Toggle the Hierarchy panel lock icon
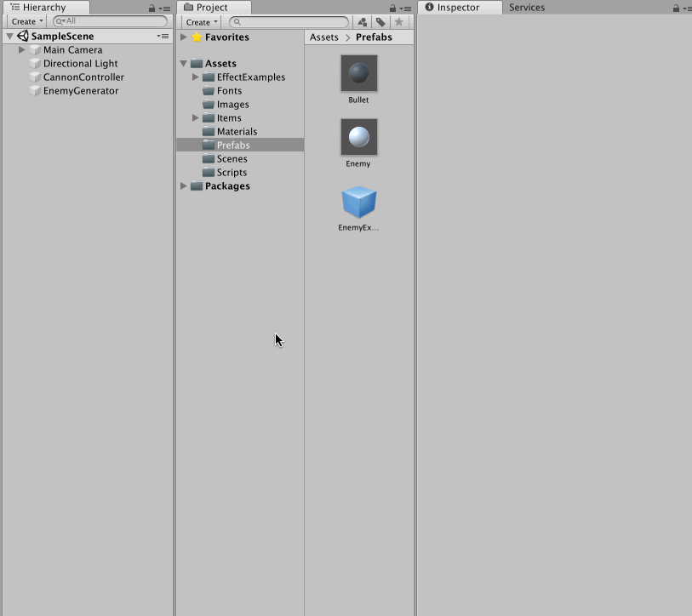692x616 pixels. (152, 9)
